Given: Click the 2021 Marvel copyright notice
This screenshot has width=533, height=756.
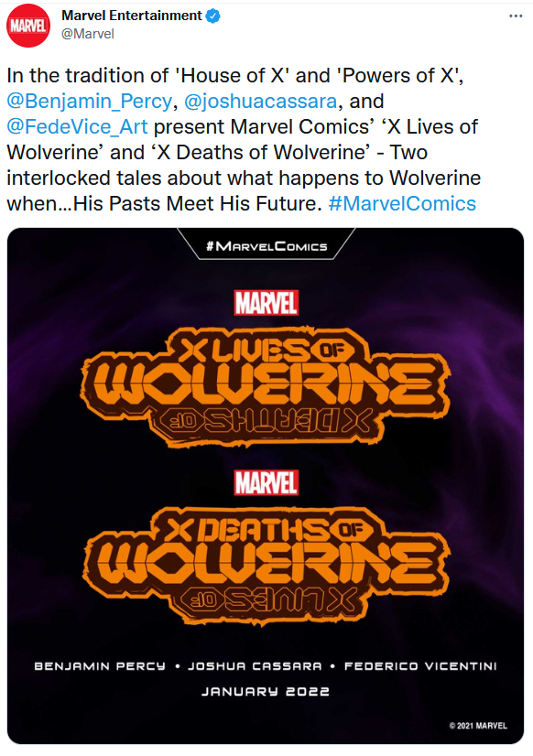Looking at the screenshot, I should click(478, 726).
